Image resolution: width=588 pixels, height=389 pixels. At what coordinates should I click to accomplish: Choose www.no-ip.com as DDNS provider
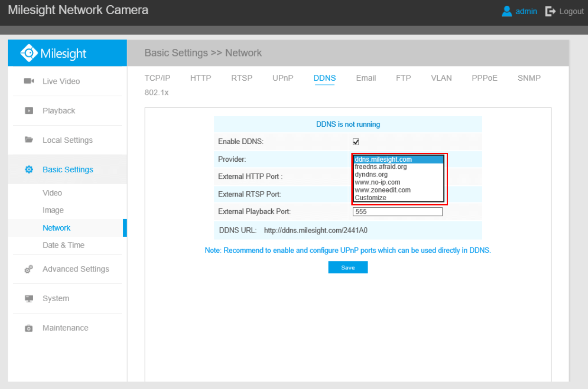(x=377, y=182)
